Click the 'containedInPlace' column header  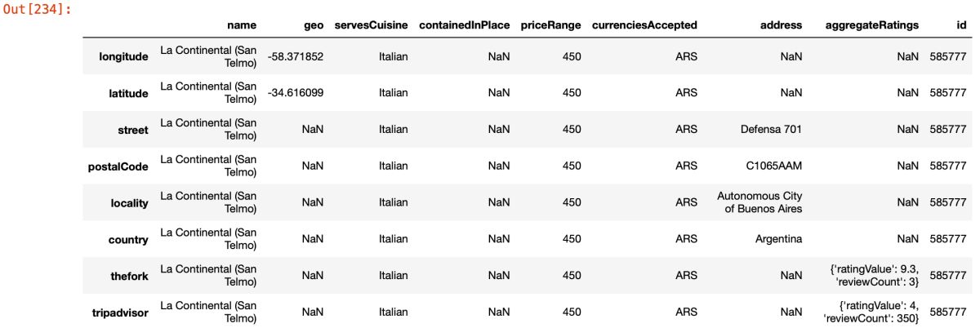464,25
